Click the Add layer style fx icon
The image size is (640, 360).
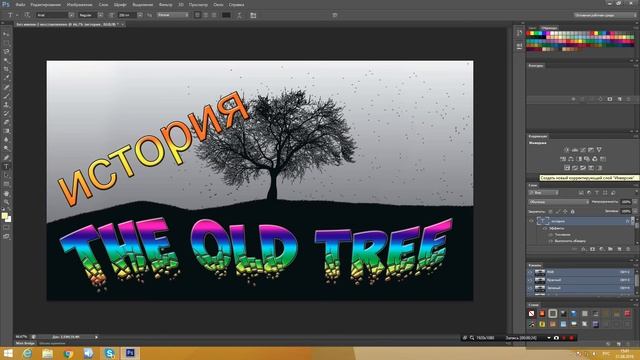point(584,249)
